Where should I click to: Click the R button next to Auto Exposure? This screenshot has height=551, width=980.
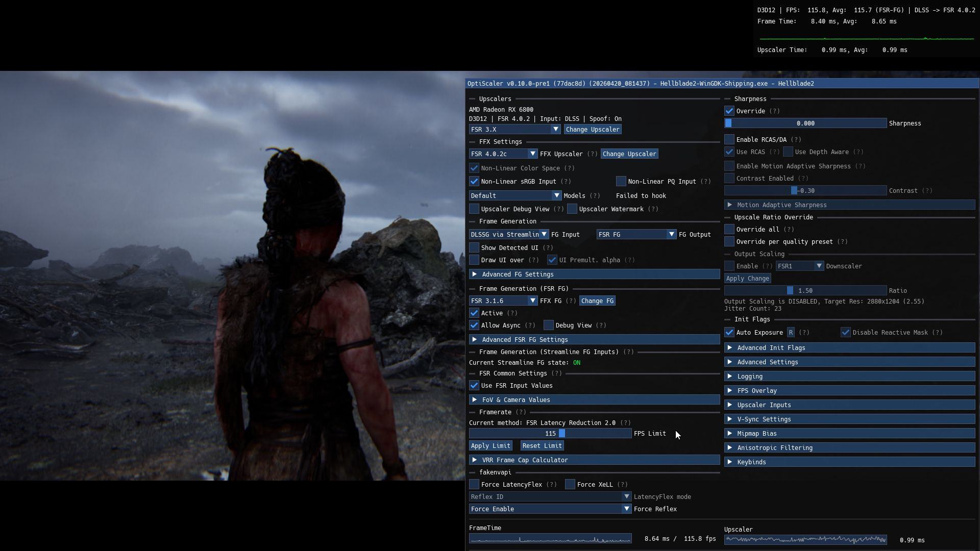[x=791, y=333]
